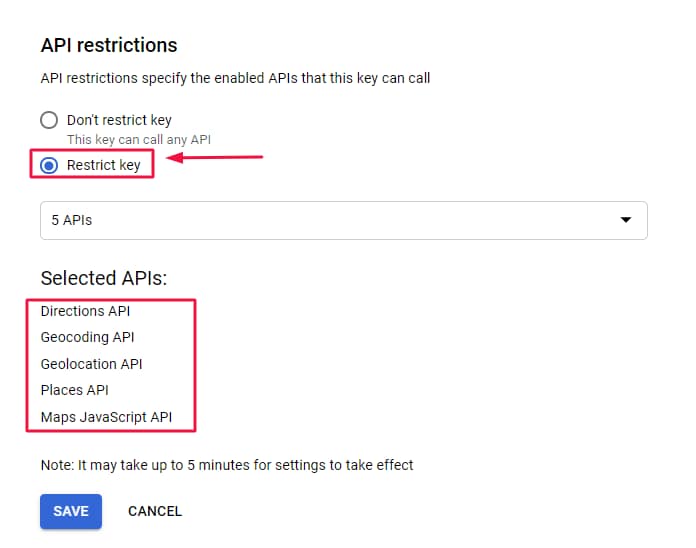Click the API restrictions description sentence
This screenshot has width=696, height=548.
(235, 78)
